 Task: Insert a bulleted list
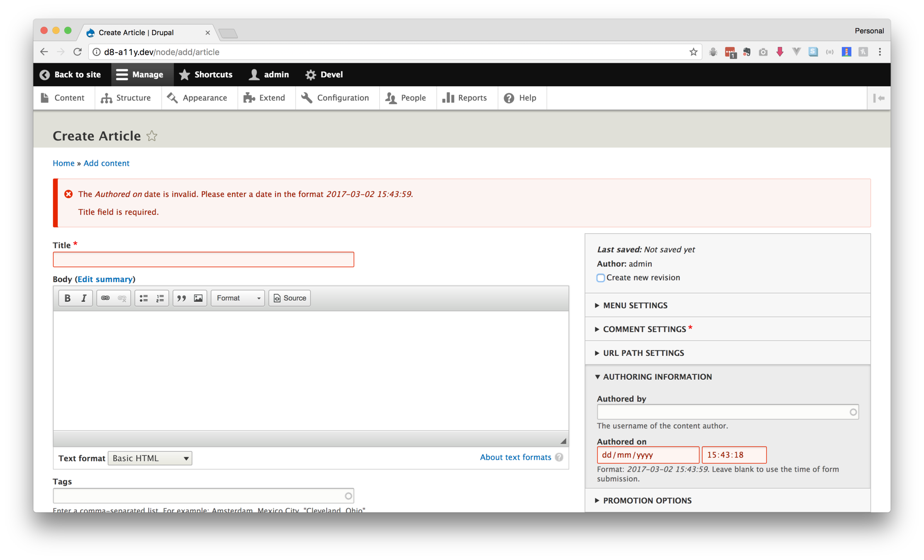pos(144,298)
